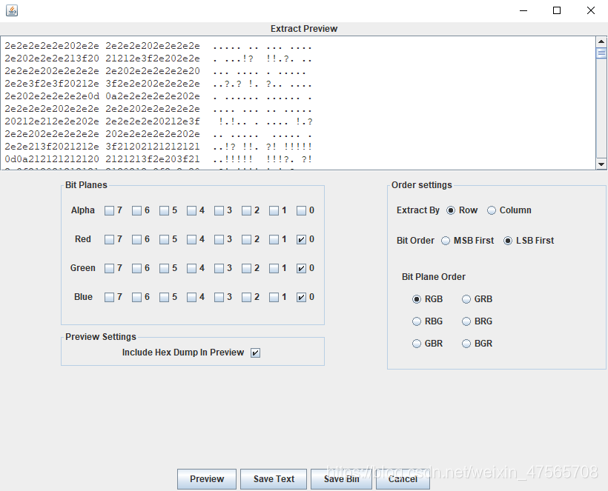608x491 pixels.
Task: Click the Java app icon in title bar
Action: (12, 10)
